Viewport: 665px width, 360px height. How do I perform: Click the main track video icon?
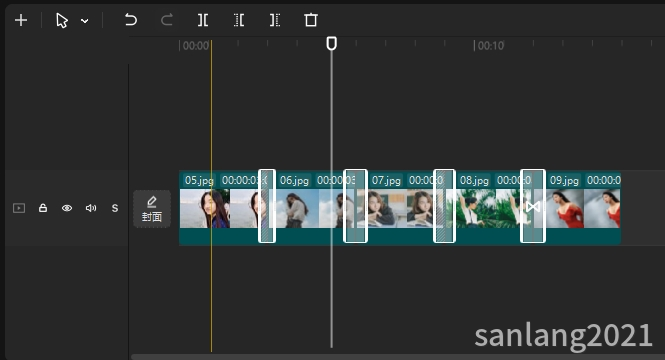point(19,208)
